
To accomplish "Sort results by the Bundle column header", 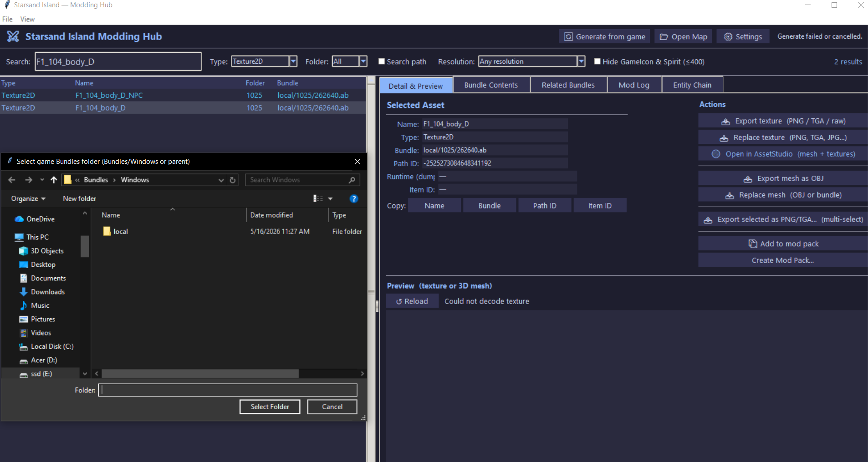I will pos(287,83).
